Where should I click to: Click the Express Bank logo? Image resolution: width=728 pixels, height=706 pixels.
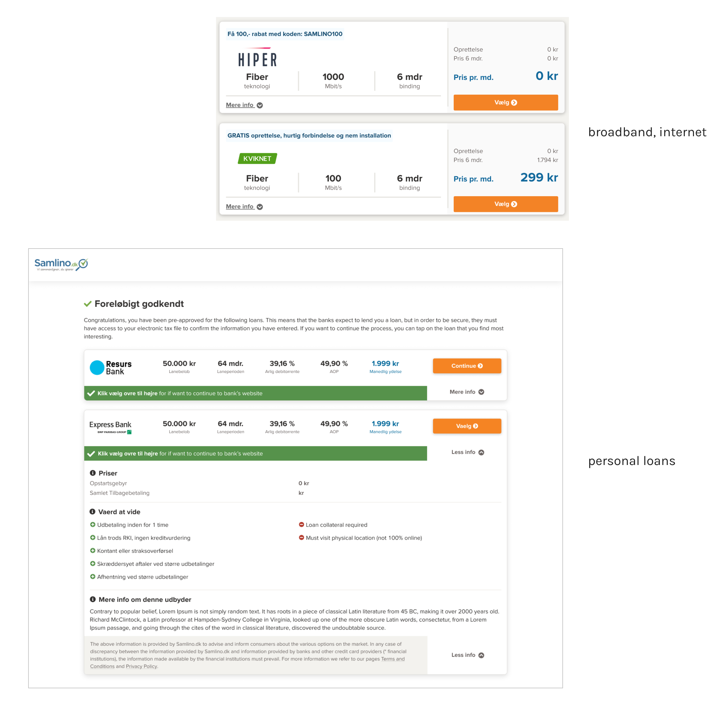click(x=110, y=427)
